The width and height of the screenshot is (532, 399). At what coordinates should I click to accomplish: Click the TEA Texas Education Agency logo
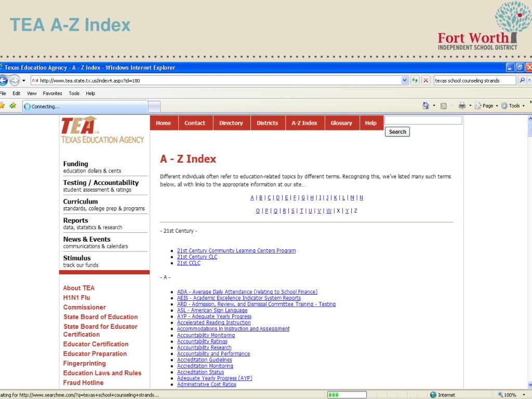(x=102, y=130)
